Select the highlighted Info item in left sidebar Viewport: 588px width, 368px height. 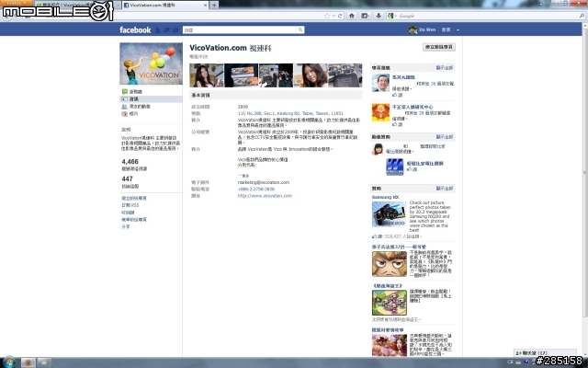[151, 99]
